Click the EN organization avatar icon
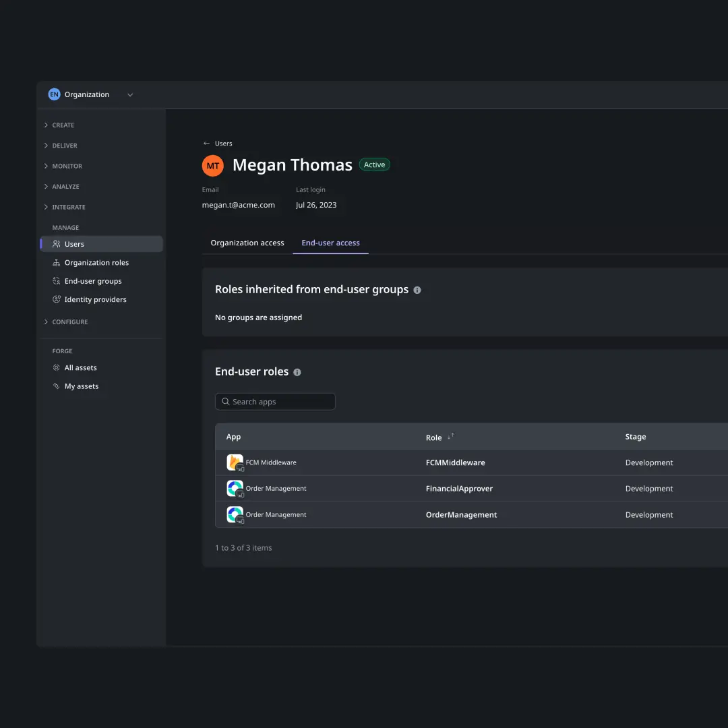This screenshot has height=728, width=728. point(55,94)
